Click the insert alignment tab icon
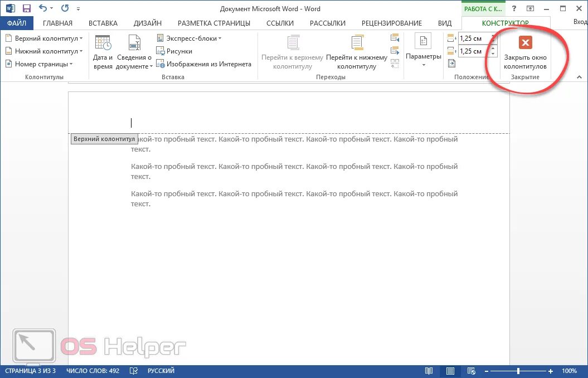The width and height of the screenshot is (588, 378). pos(452,64)
